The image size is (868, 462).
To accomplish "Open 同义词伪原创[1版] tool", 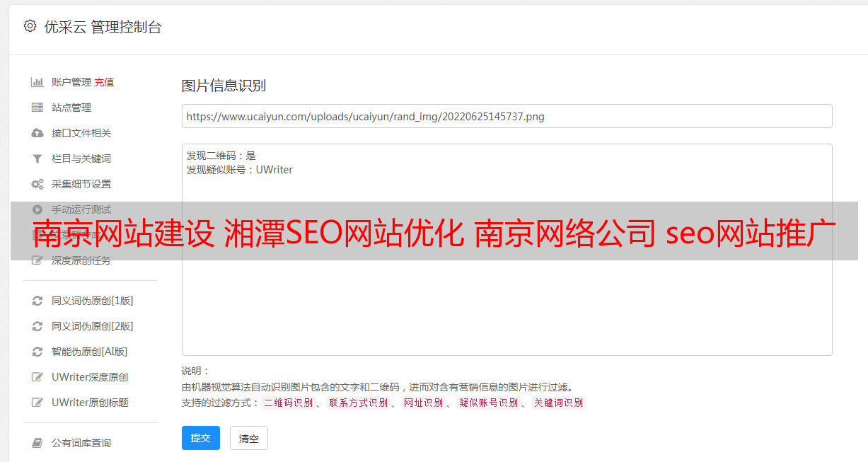I will (93, 301).
